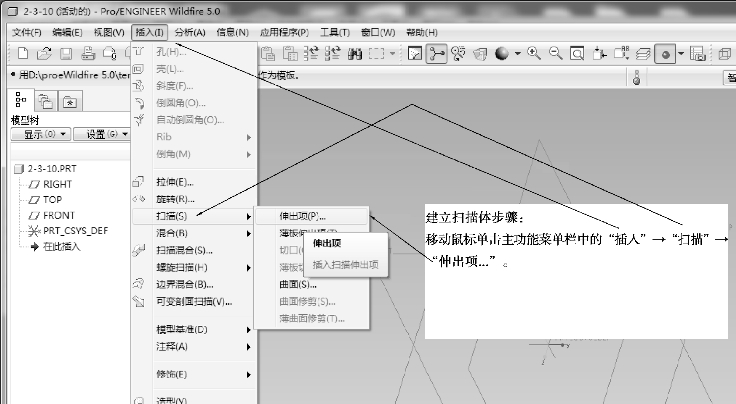Viewport: 736px width, 404px height.
Task: Expand the 修饰(E) submenu
Action: 194,374
